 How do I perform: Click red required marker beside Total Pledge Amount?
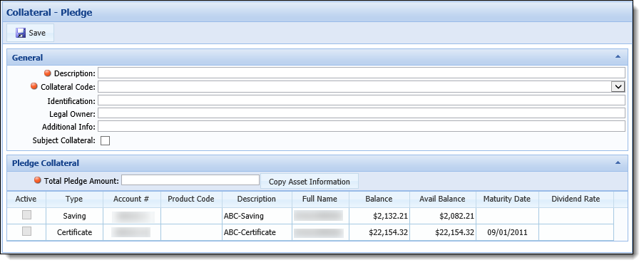38,180
